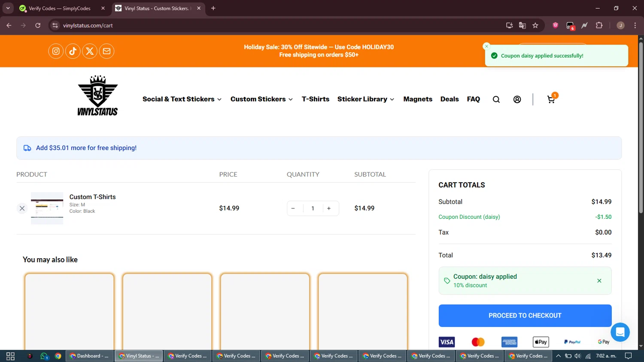Viewport: 644px width, 362px height.
Task: Open the install app icon in address bar
Action: 510,25
